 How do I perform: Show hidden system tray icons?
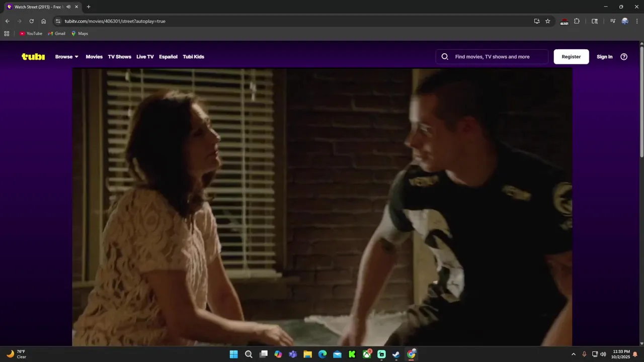click(573, 354)
